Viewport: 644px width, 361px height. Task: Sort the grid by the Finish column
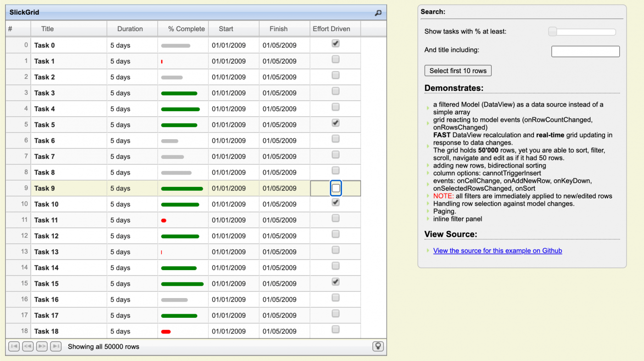278,28
